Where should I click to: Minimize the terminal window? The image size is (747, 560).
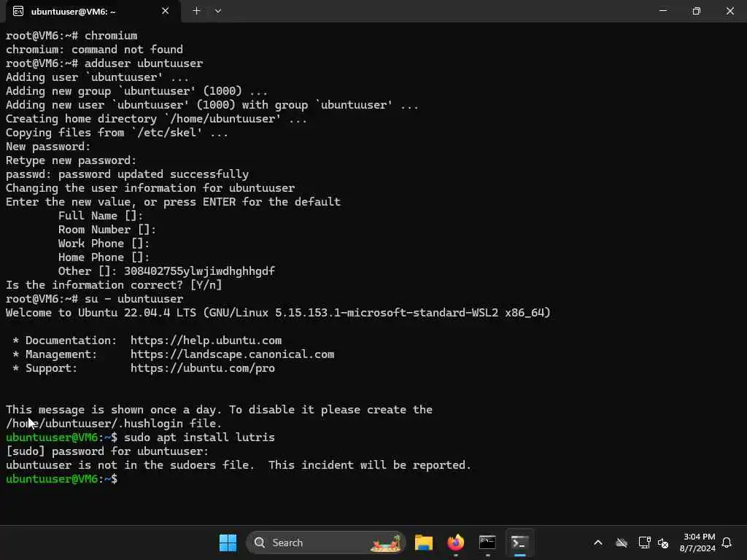click(x=663, y=10)
